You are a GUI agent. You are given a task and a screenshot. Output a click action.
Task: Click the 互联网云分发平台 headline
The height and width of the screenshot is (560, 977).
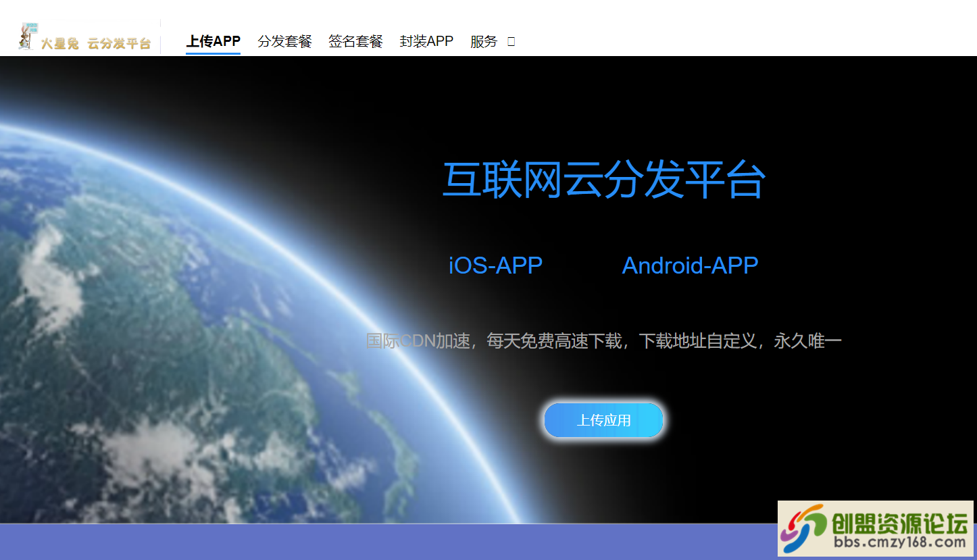pos(603,180)
